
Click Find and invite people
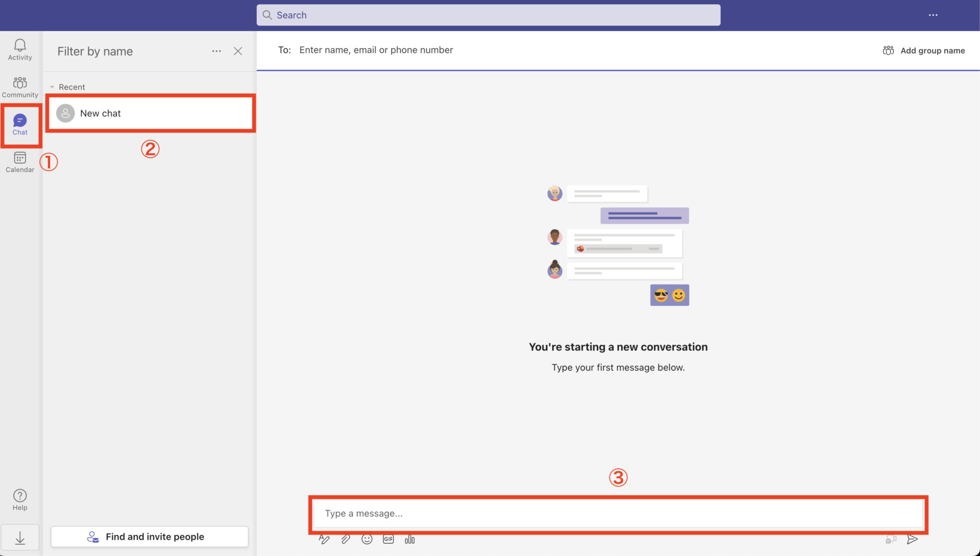[x=149, y=536]
